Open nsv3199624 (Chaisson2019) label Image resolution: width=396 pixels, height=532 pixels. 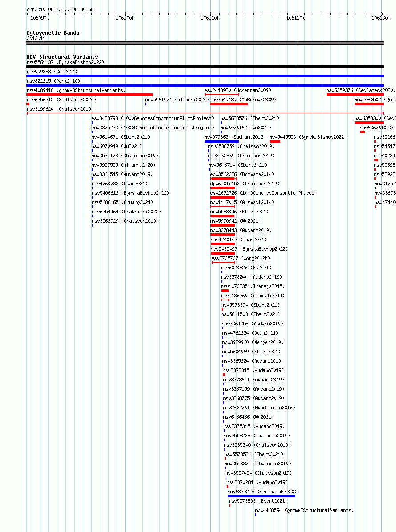(60, 109)
